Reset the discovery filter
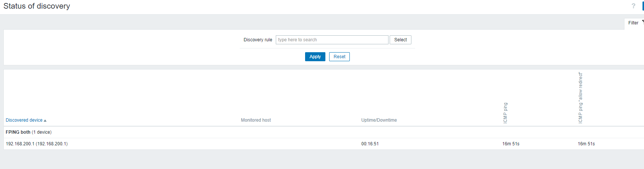The image size is (644, 169). (339, 57)
